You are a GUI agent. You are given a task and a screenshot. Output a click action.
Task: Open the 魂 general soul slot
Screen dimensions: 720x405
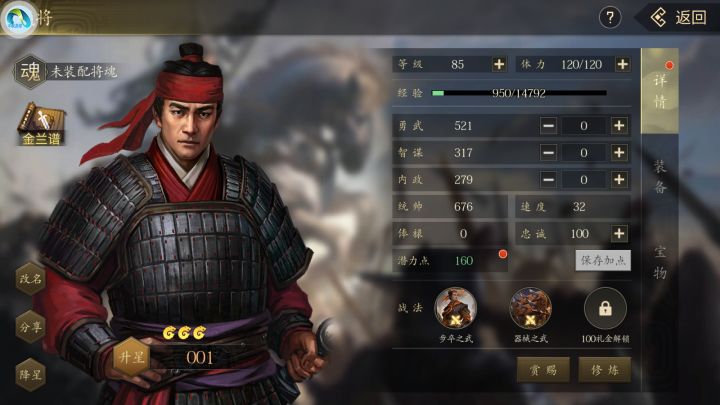[30, 72]
